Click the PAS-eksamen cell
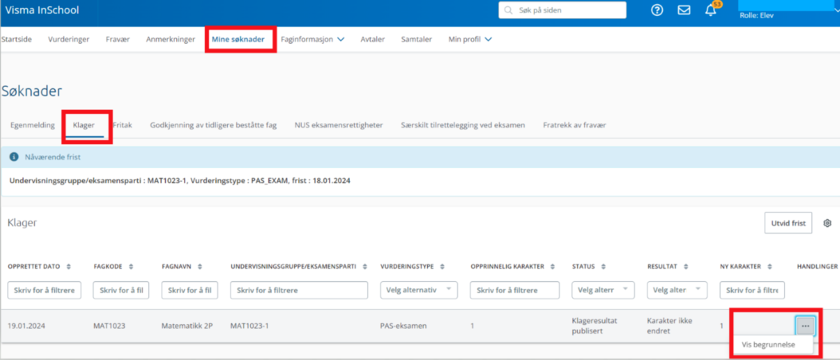The width and height of the screenshot is (840, 360). tap(403, 325)
